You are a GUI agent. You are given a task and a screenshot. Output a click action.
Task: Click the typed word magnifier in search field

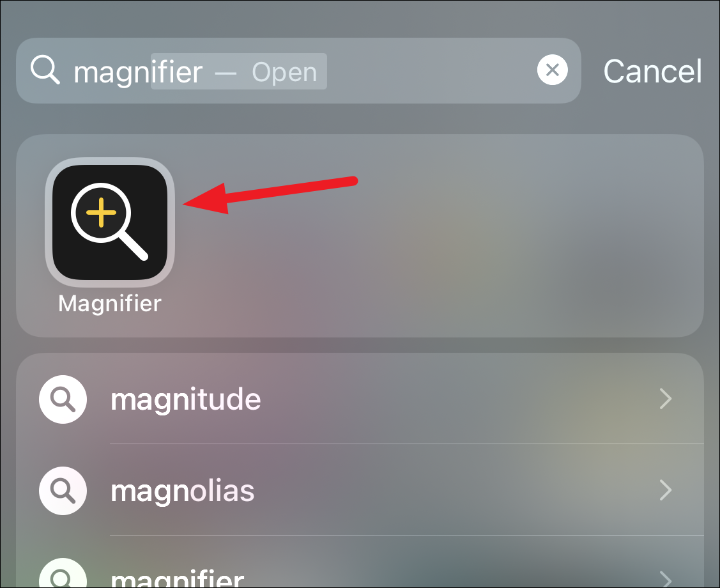pyautogui.click(x=138, y=73)
